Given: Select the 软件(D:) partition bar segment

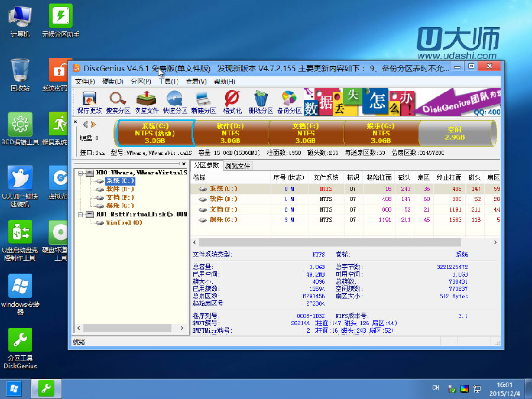Looking at the screenshot, I should tap(231, 134).
